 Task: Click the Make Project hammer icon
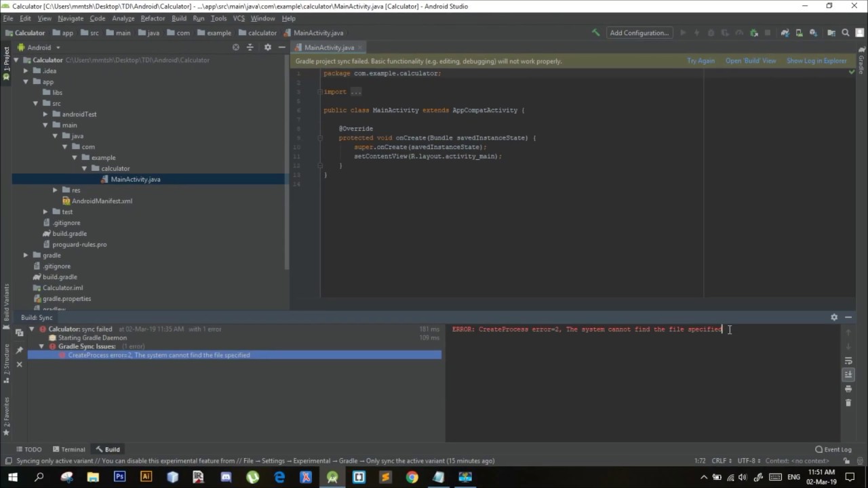[x=595, y=33]
